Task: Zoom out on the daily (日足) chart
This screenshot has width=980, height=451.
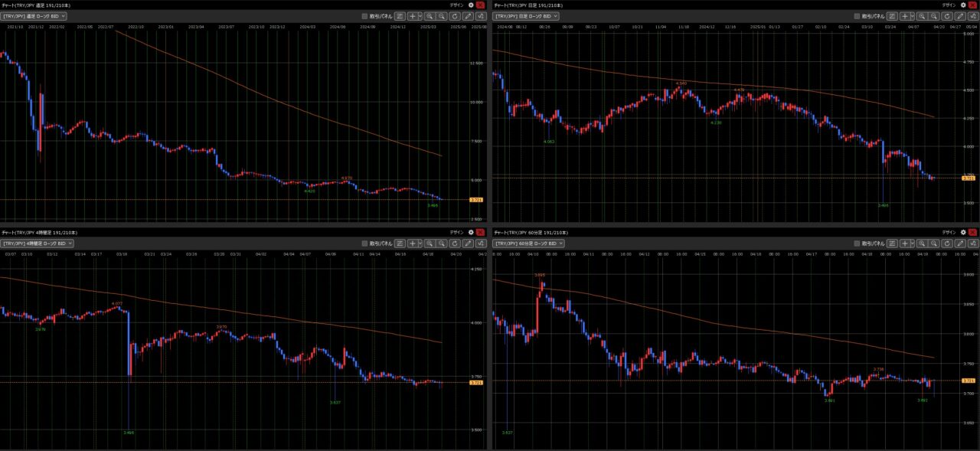Action: 936,15
